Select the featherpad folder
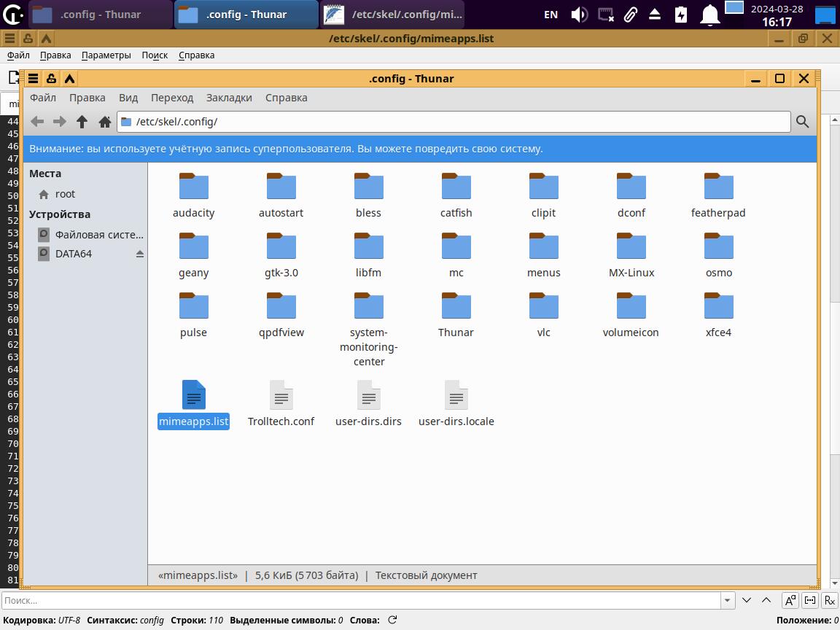The width and height of the screenshot is (840, 630). [718, 195]
